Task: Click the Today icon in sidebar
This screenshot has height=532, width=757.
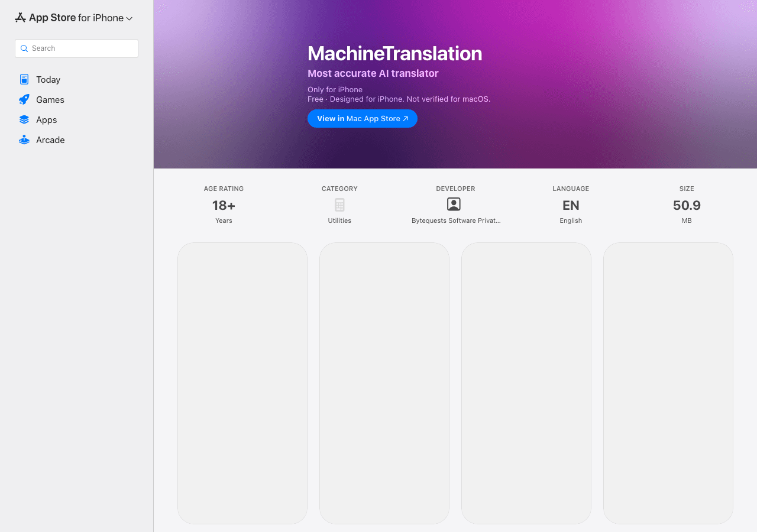Action: tap(24, 79)
